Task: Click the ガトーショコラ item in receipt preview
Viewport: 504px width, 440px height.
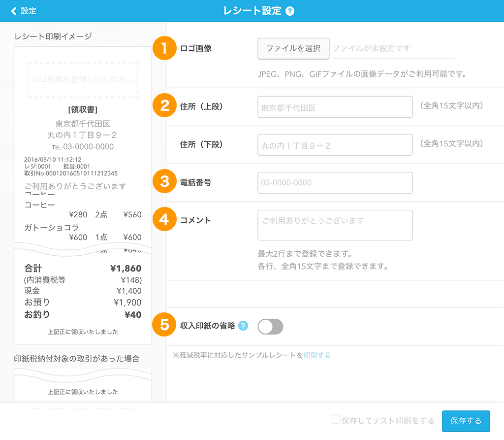Action: tap(52, 228)
